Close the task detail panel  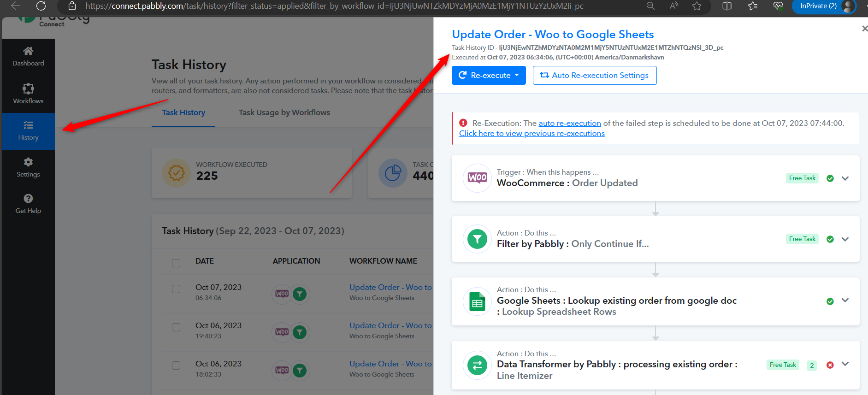[x=864, y=29]
